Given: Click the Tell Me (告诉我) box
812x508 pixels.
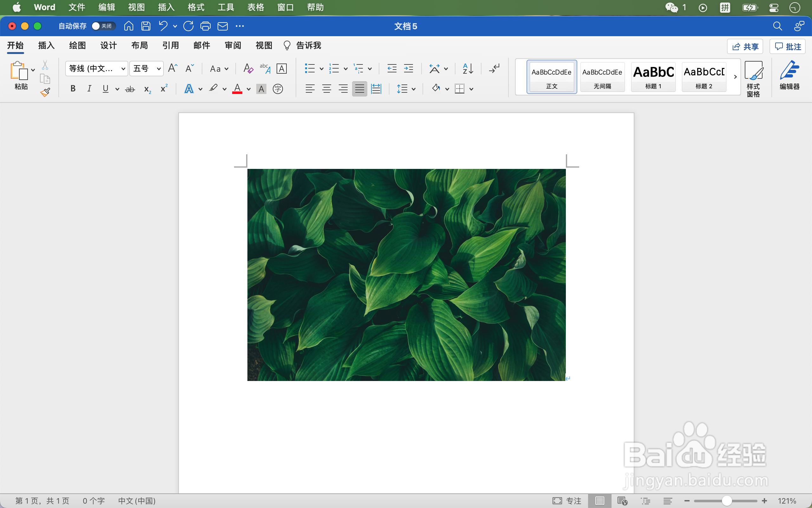Looking at the screenshot, I should point(302,45).
